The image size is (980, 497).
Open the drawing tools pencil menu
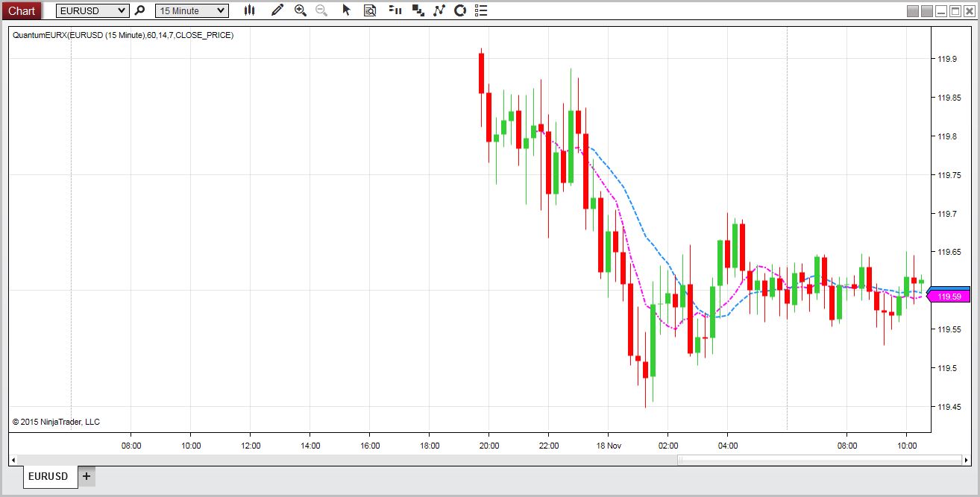click(277, 10)
